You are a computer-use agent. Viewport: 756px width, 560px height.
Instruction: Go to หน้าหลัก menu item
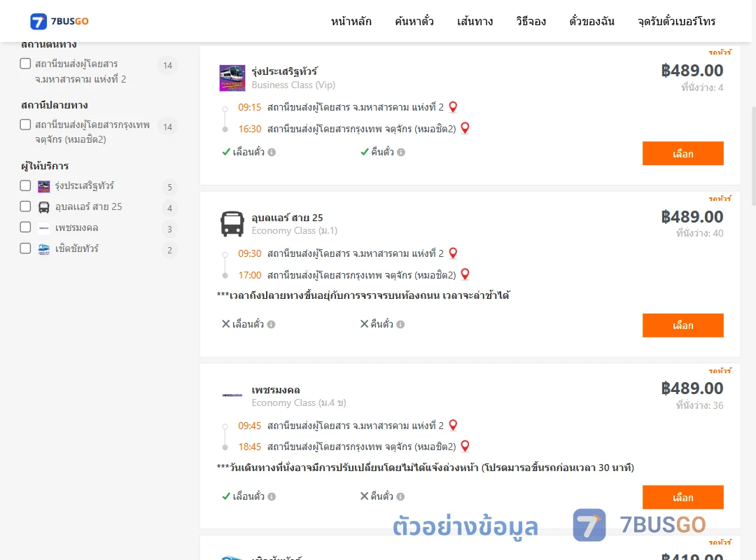click(351, 22)
